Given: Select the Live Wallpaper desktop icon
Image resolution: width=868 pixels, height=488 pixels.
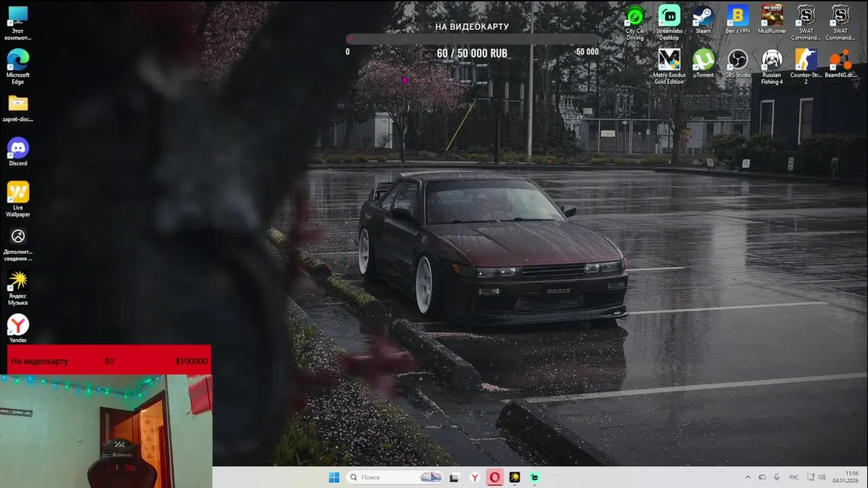Looking at the screenshot, I should (x=18, y=199).
